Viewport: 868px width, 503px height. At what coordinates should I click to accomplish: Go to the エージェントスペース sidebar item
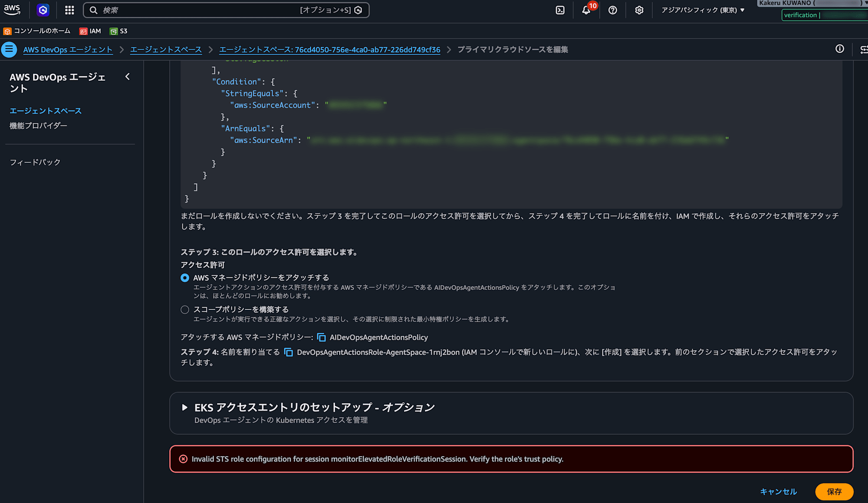click(46, 111)
